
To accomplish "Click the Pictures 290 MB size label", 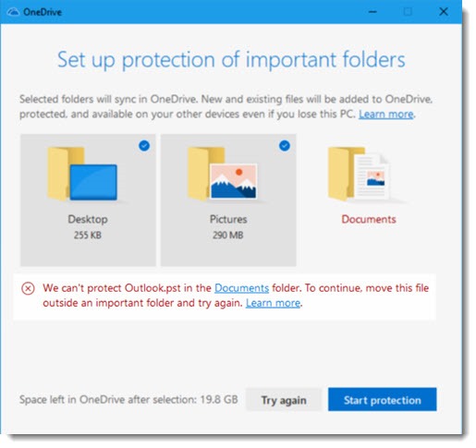I will (228, 236).
